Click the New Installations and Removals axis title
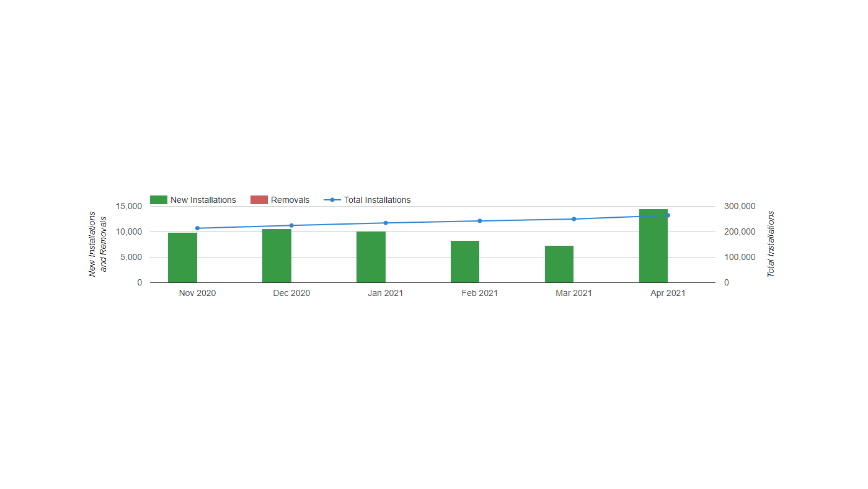The height and width of the screenshot is (489, 868). 98,244
